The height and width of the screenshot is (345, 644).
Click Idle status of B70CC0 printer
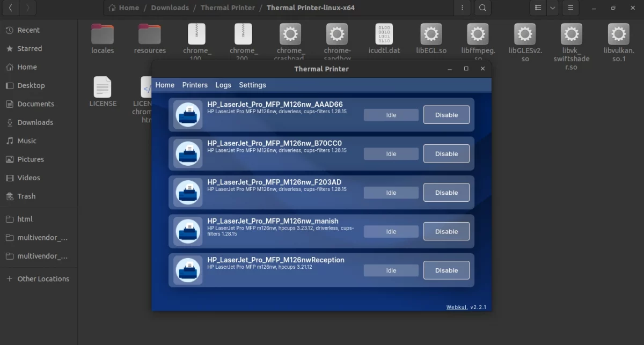(391, 153)
